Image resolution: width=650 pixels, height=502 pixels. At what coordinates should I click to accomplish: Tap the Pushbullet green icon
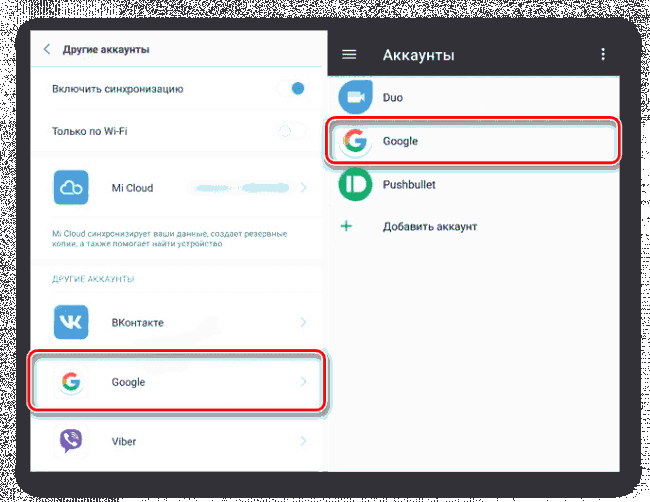click(x=355, y=184)
